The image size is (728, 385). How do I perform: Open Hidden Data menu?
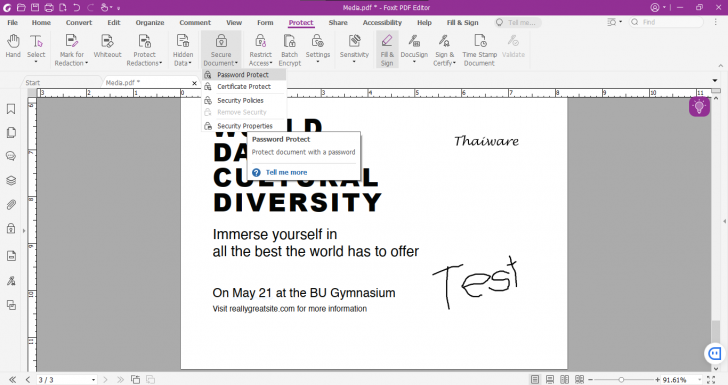tap(183, 50)
